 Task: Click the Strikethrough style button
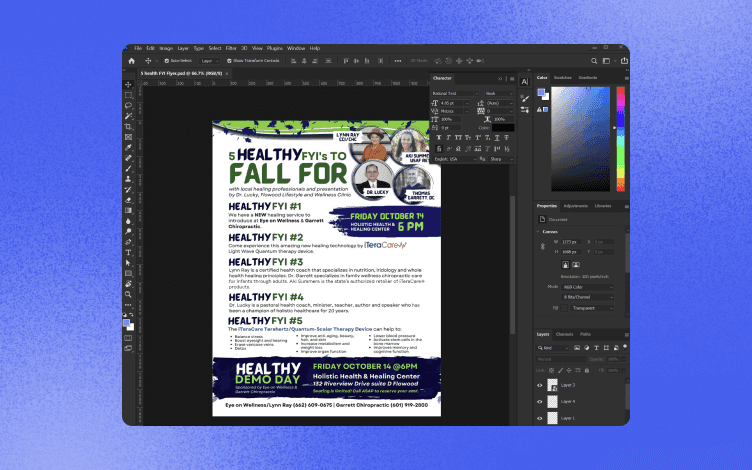tap(506, 138)
